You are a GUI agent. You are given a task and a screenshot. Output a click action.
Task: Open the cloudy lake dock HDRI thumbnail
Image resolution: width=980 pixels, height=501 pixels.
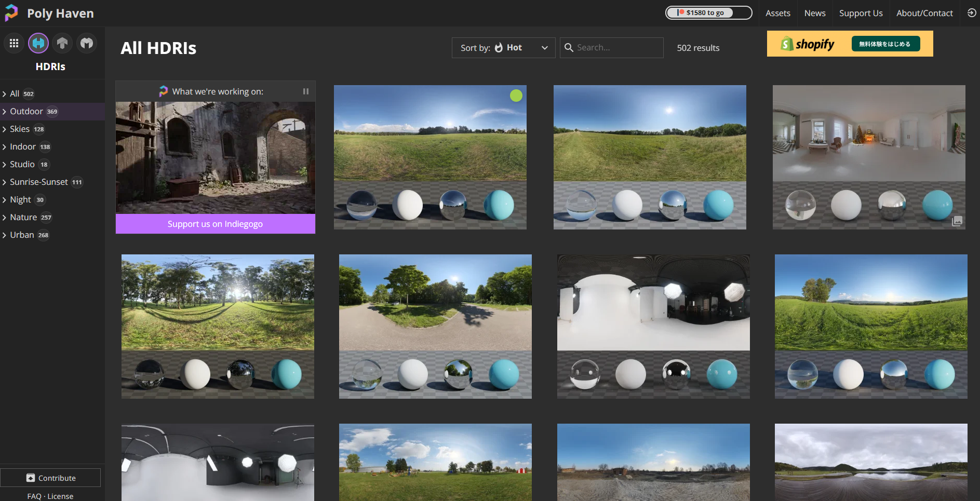coord(871,462)
